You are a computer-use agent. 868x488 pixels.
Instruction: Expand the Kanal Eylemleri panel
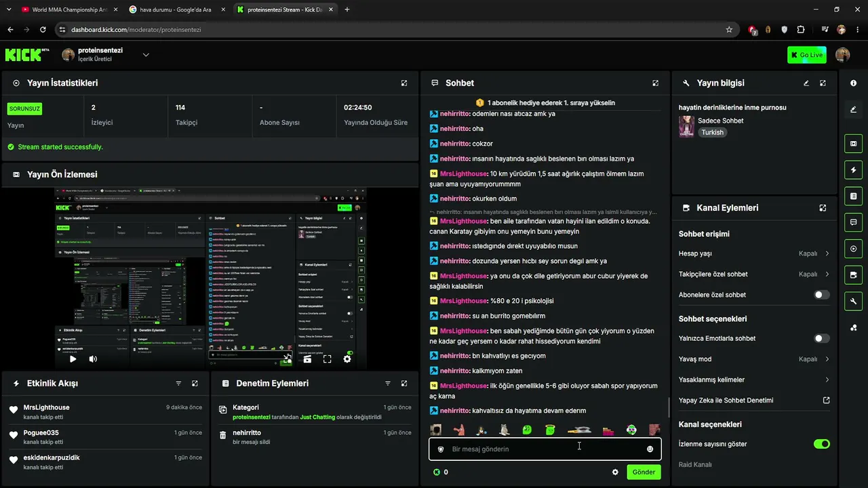823,208
